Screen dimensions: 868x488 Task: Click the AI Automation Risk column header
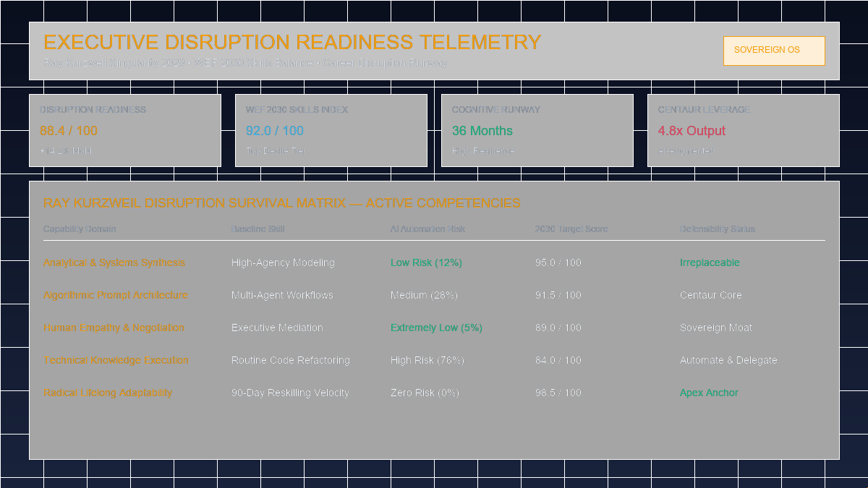[428, 229]
